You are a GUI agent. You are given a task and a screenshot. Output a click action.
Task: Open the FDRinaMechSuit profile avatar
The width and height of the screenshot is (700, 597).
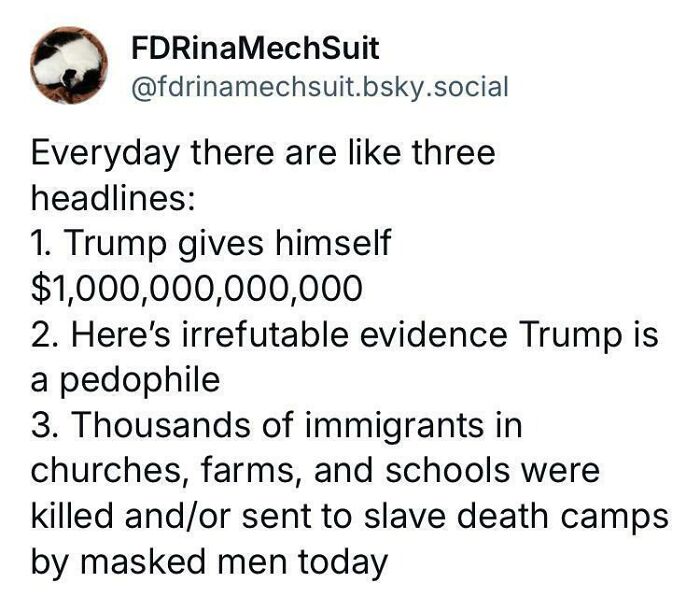69,66
